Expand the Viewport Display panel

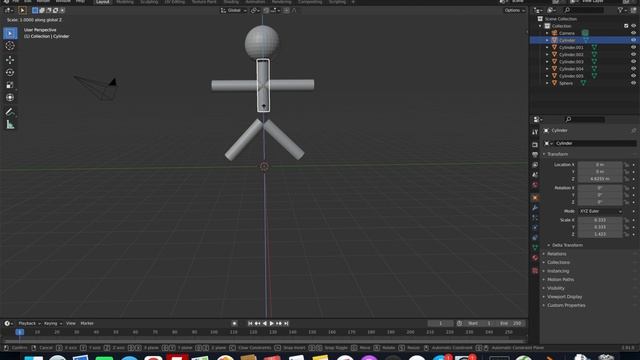click(x=564, y=297)
